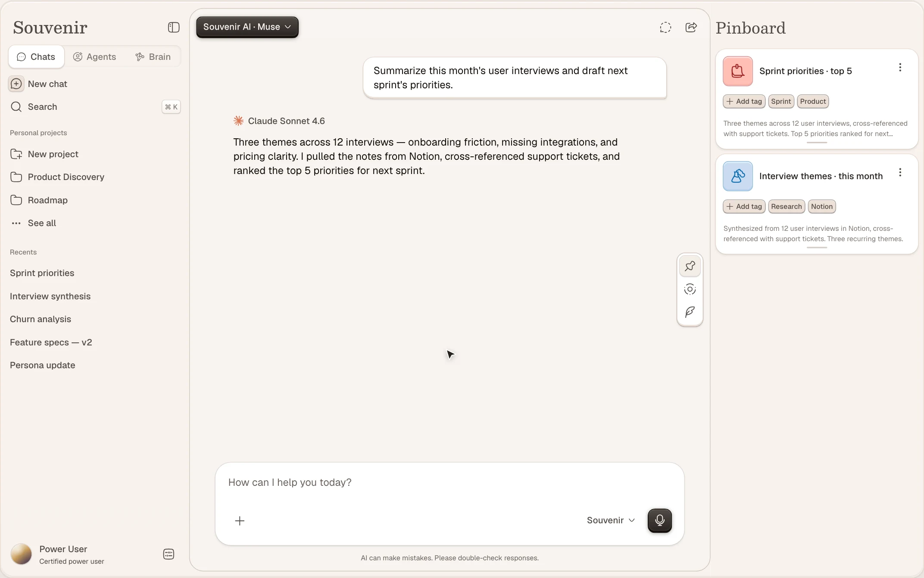Open the Souvenir AI · Muse model dropdown

(247, 27)
